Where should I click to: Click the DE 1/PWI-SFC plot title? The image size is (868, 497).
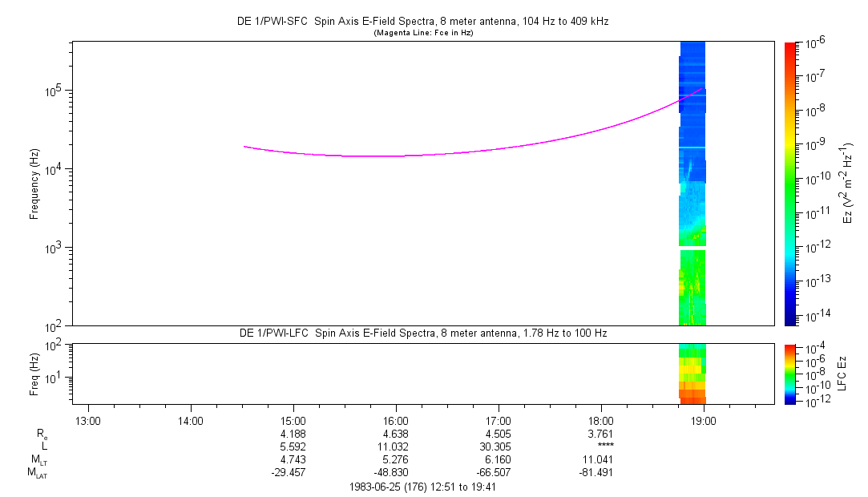click(x=423, y=22)
